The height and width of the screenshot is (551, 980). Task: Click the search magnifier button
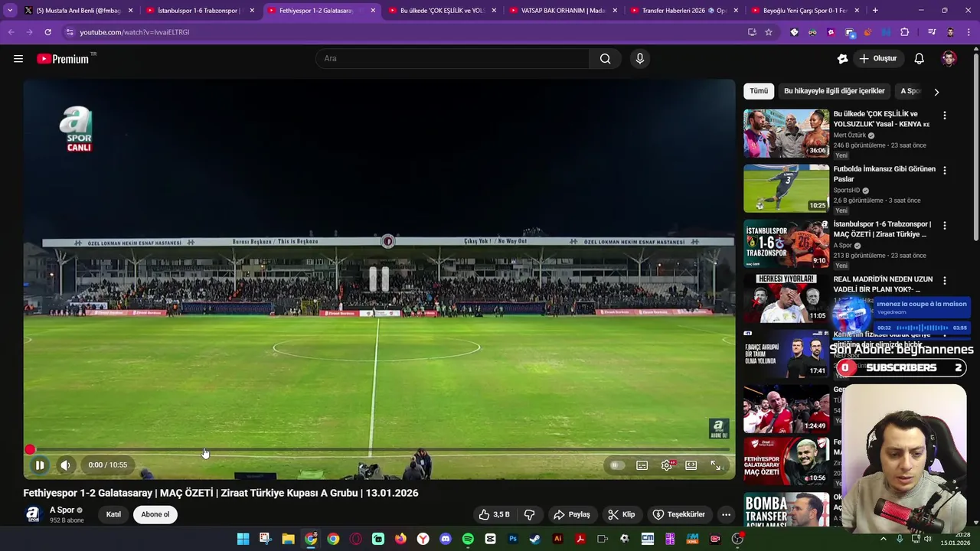(605, 59)
